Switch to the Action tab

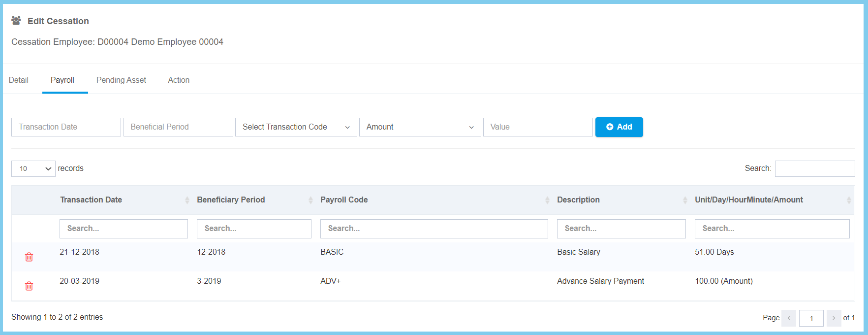pos(179,80)
